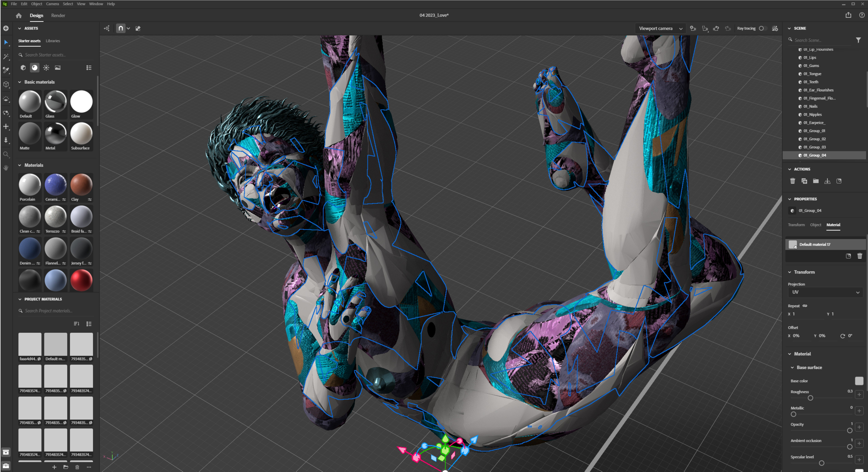This screenshot has height=472, width=868.
Task: Delete selected object in Actions panel
Action: [793, 181]
